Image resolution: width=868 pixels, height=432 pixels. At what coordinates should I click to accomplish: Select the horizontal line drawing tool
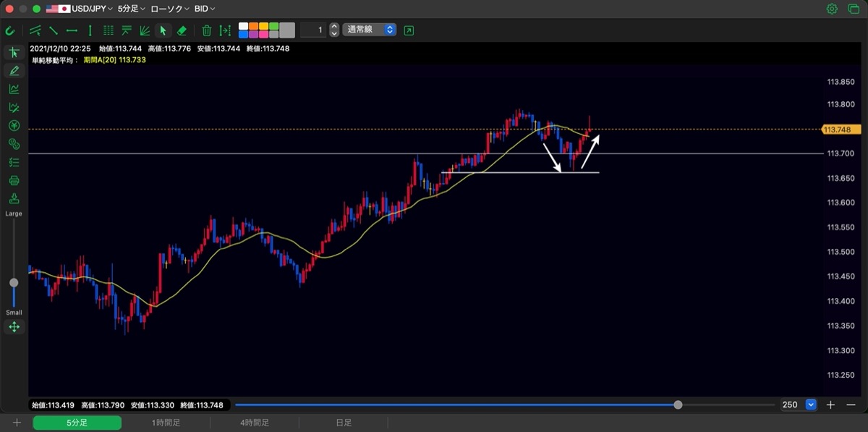[72, 30]
